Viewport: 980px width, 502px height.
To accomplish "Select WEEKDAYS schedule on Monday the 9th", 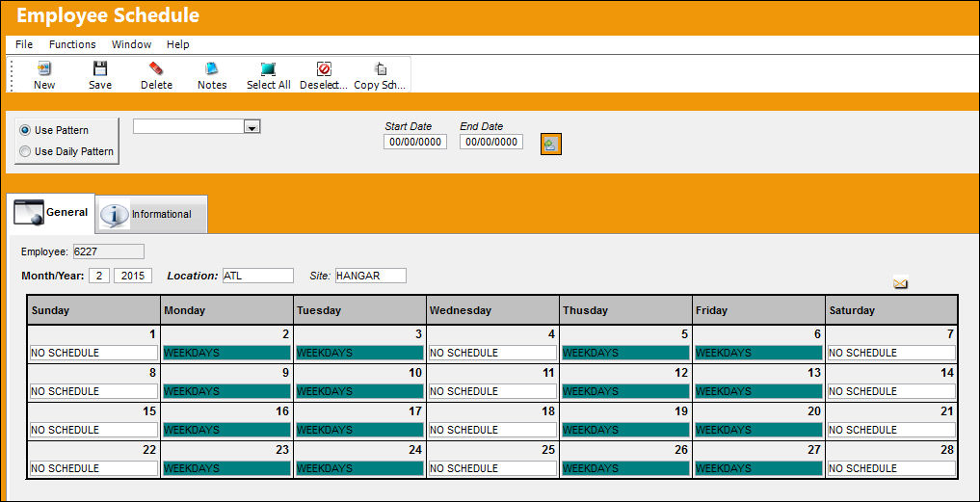I will pyautogui.click(x=226, y=391).
